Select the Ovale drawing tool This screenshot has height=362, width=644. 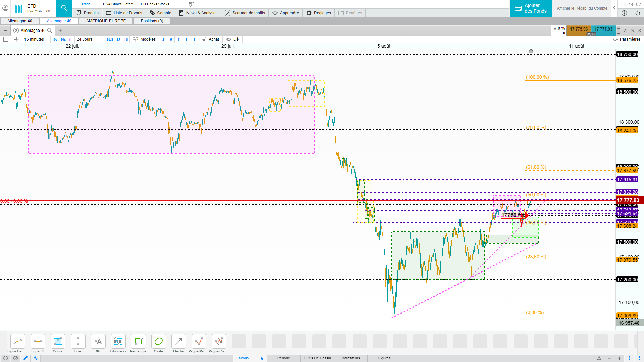[158, 342]
